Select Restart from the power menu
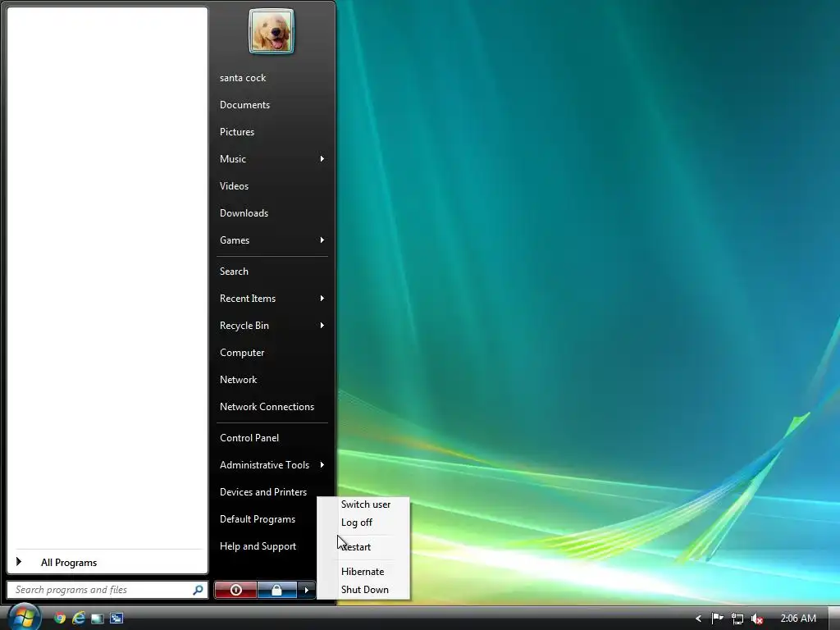 tap(357, 547)
